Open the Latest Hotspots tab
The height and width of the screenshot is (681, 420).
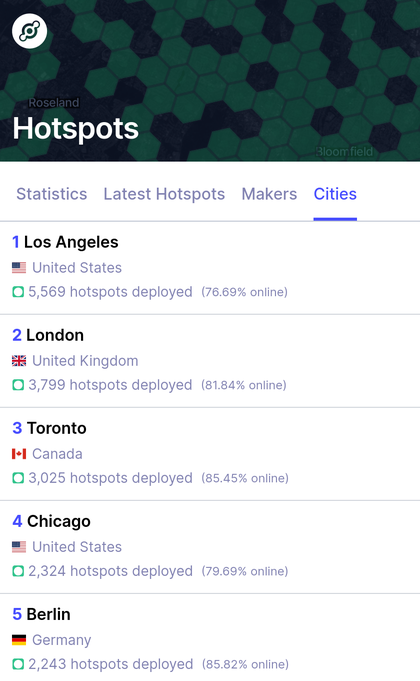point(164,194)
